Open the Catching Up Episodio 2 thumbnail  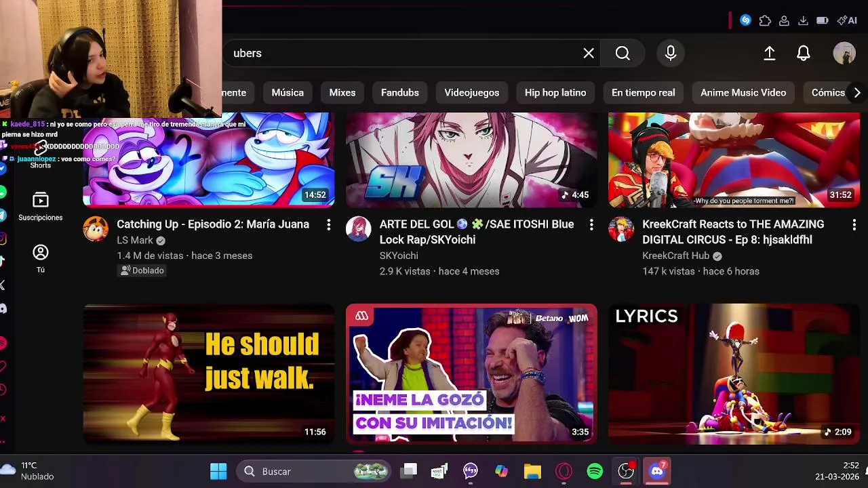(208, 159)
